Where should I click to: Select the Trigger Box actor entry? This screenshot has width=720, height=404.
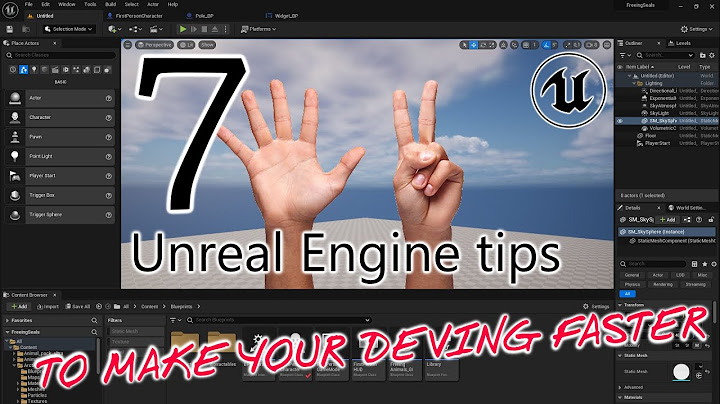coord(60,195)
